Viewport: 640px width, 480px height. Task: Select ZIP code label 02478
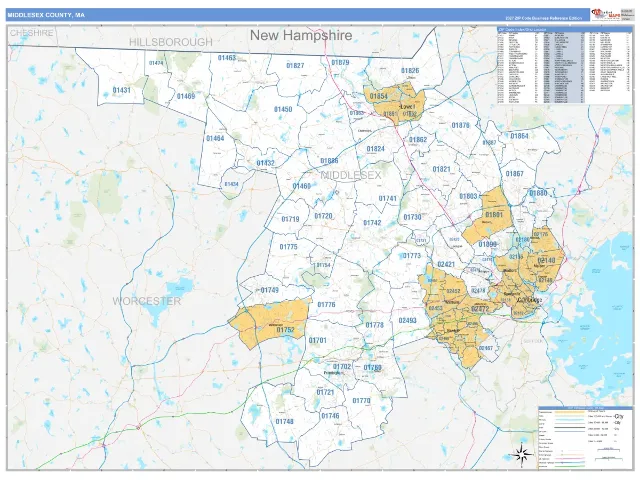(478, 291)
